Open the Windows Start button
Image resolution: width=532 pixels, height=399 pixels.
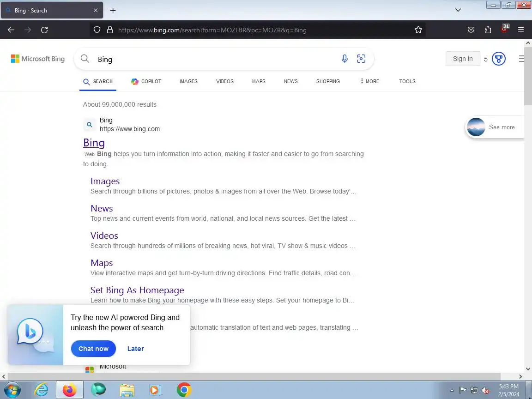pos(12,390)
